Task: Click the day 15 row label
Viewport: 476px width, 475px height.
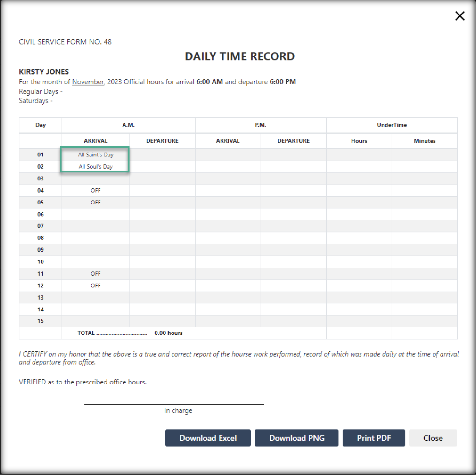Action: pyautogui.click(x=41, y=321)
